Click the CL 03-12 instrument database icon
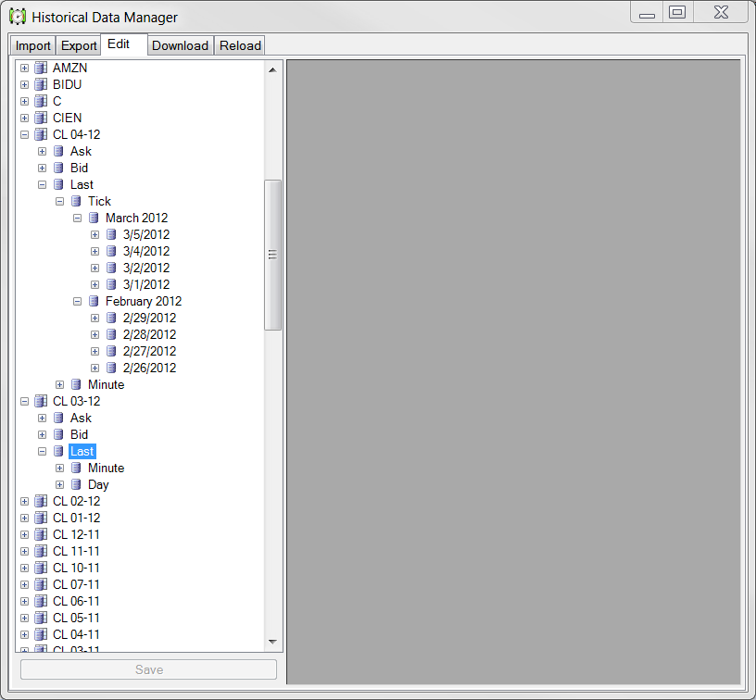The width and height of the screenshot is (756, 700). (41, 401)
